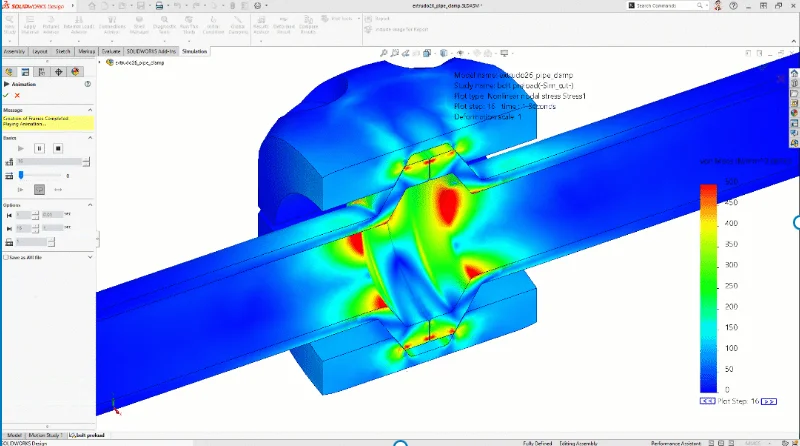This screenshot has height=446, width=800.
Task: Enable Save as AVI file checkbox
Action: click(6, 258)
